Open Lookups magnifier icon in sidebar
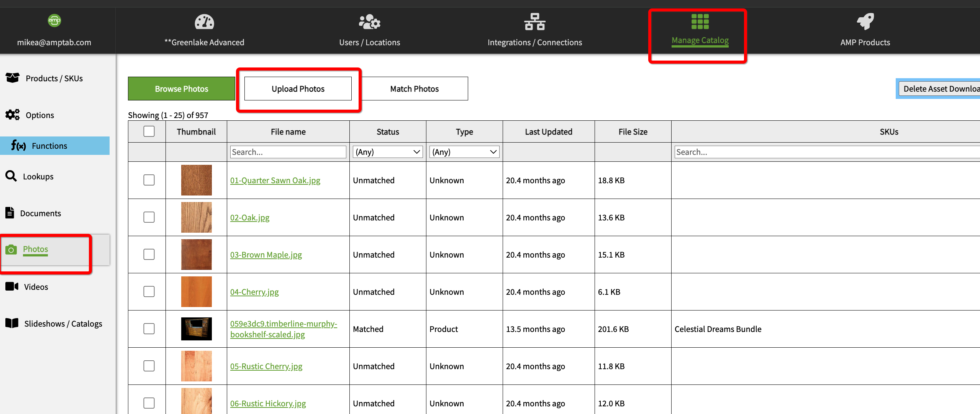The width and height of the screenshot is (980, 414). [11, 176]
